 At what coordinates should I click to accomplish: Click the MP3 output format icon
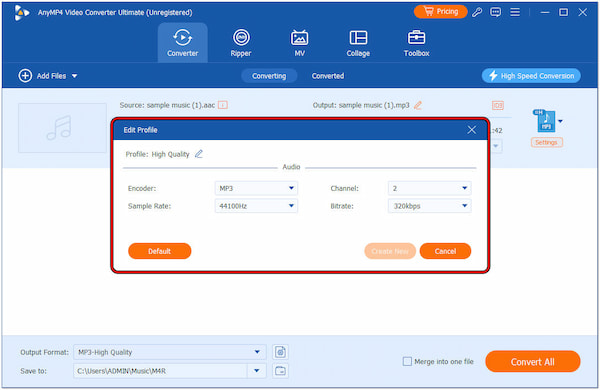[545, 121]
